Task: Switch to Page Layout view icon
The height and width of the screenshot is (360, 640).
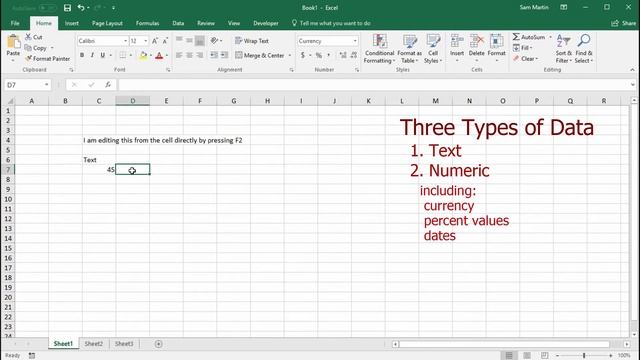Action: (x=527, y=356)
